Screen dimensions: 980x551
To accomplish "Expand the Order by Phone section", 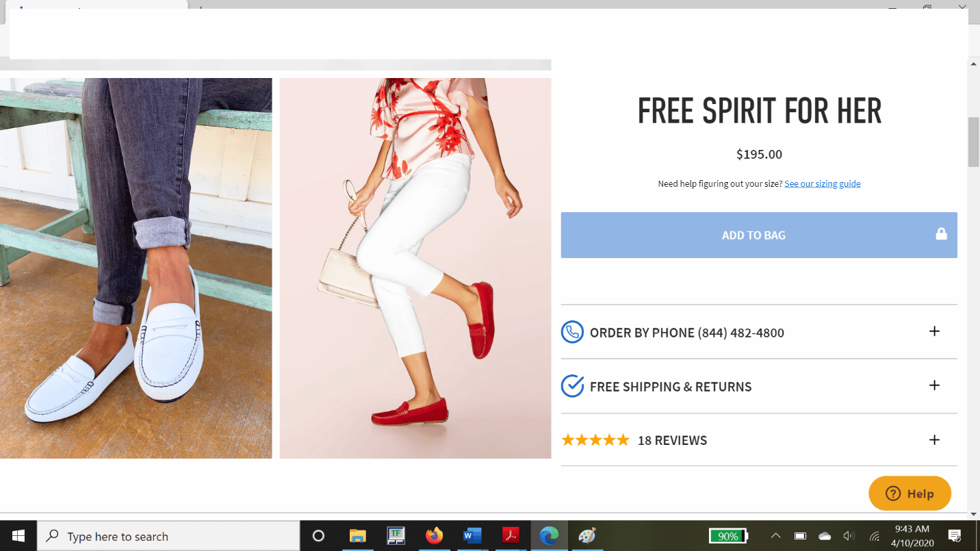I will tap(934, 332).
